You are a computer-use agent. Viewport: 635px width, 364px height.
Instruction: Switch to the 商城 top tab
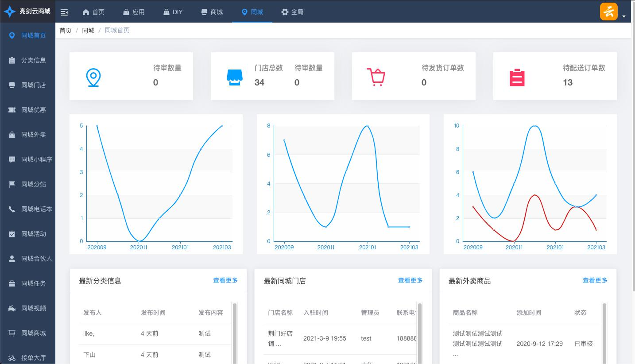212,12
